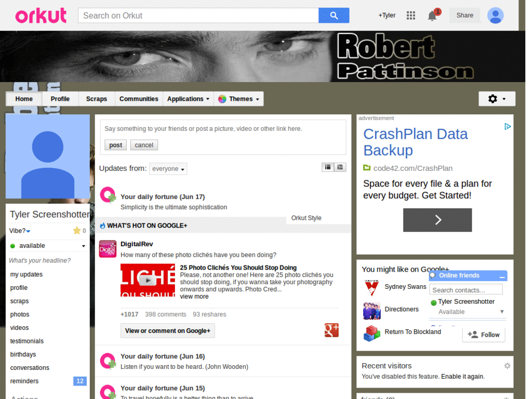Click the fortune icon for Jun 17
Image resolution: width=532 pixels, height=399 pixels.
108,195
